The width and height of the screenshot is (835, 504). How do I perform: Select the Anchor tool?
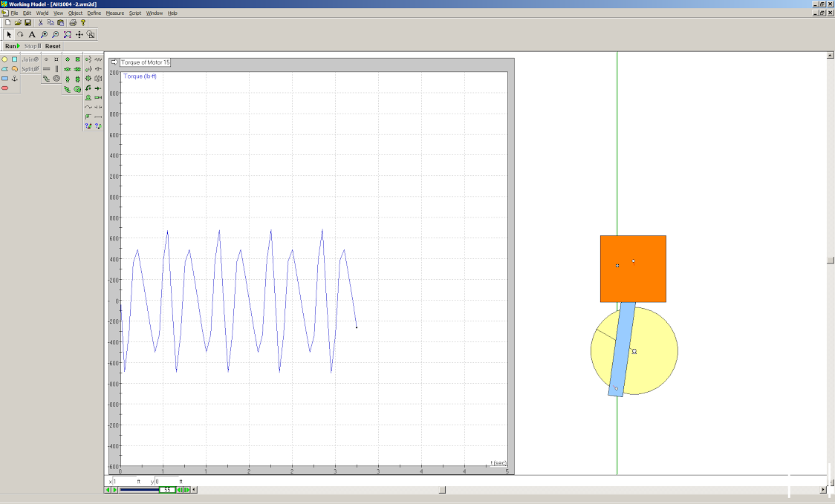pos(14,79)
